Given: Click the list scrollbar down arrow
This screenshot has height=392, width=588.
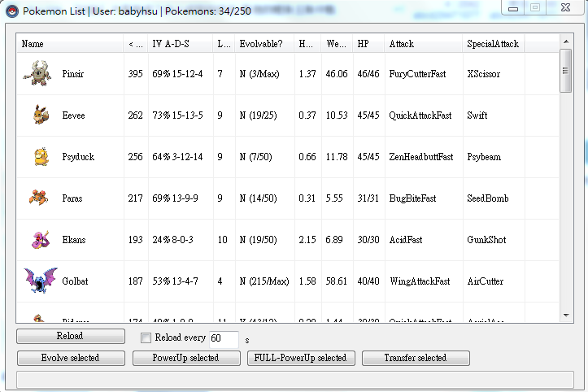Looking at the screenshot, I should pos(566,316).
